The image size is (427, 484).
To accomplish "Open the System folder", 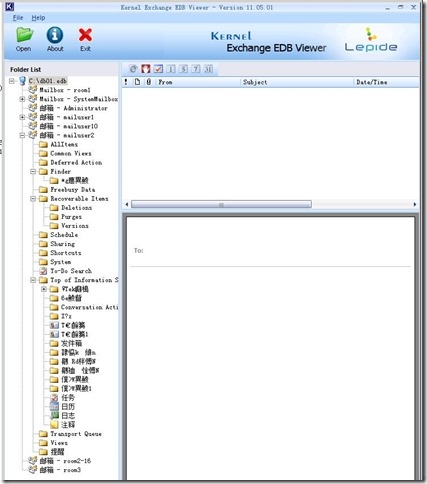I will [x=60, y=262].
